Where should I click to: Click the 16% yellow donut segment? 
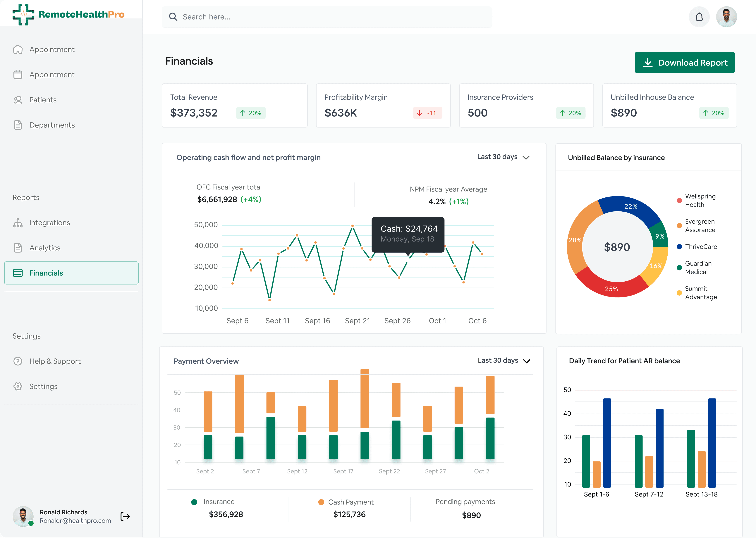click(656, 266)
